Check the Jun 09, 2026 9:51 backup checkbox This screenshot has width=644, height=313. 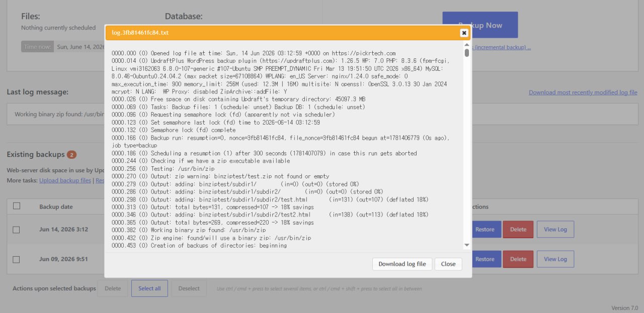coord(17,260)
